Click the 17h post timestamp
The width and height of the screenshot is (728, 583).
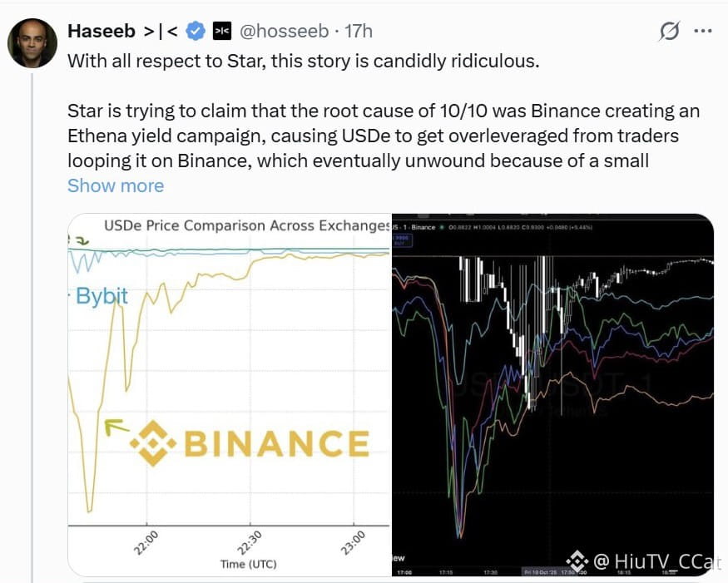[359, 31]
